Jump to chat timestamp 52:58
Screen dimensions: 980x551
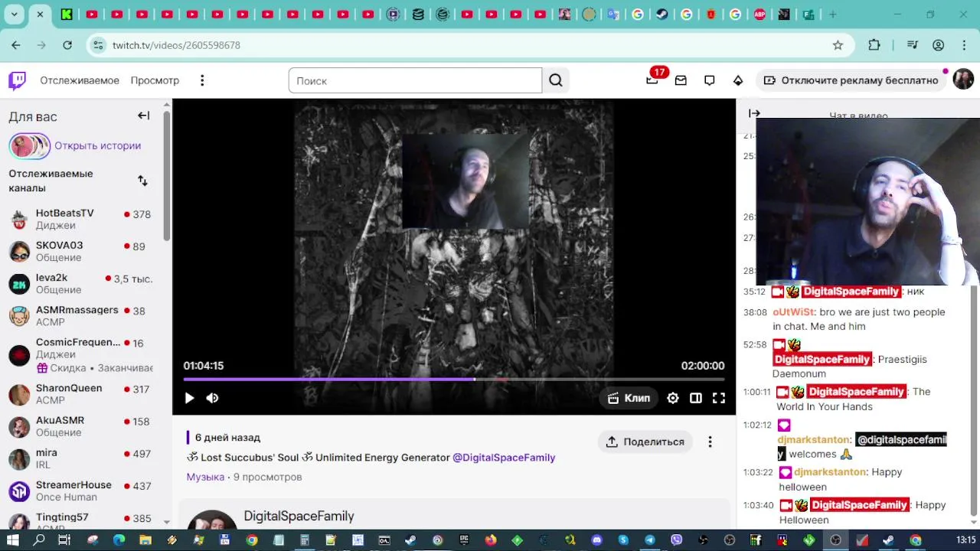click(x=755, y=345)
